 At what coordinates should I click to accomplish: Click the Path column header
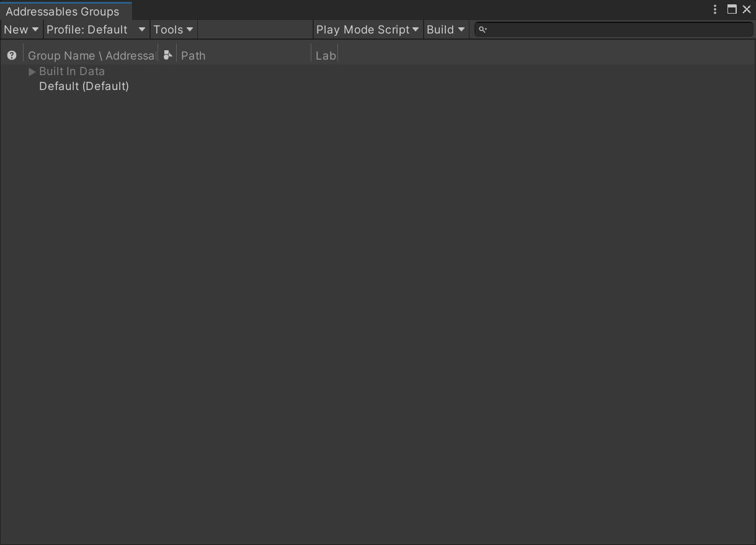tap(244, 55)
